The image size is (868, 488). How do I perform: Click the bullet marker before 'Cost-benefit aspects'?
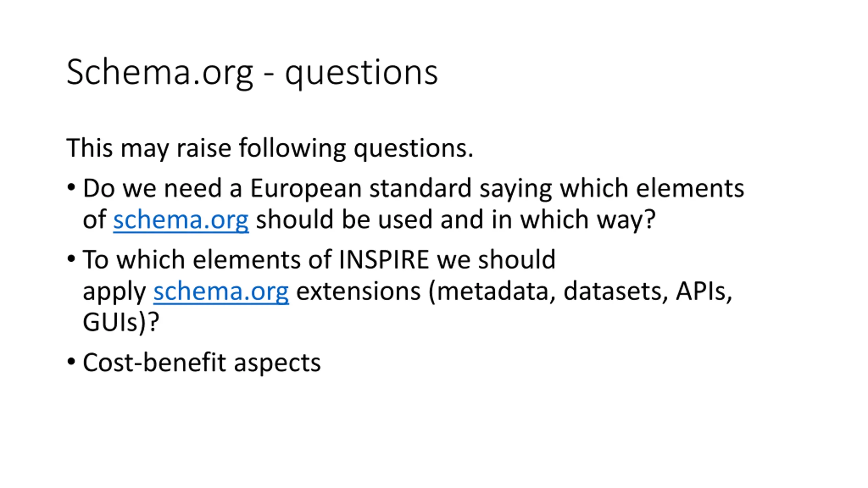tap(71, 362)
